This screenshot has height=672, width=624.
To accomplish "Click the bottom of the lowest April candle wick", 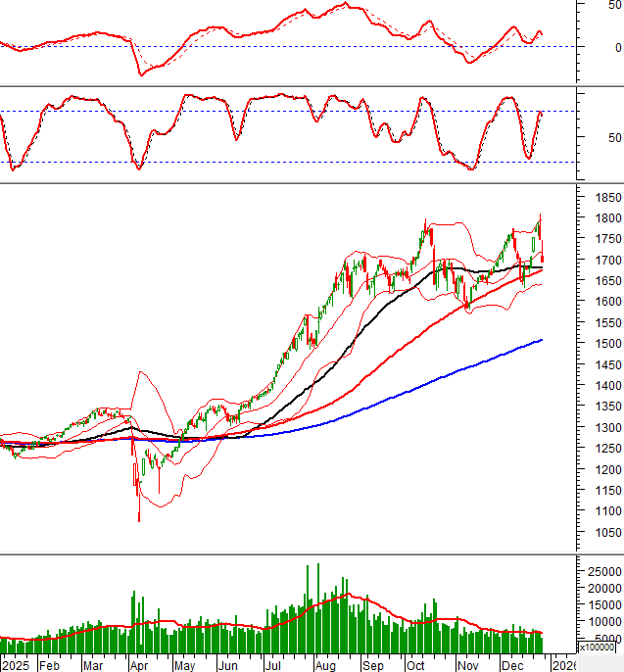I will point(138,521).
